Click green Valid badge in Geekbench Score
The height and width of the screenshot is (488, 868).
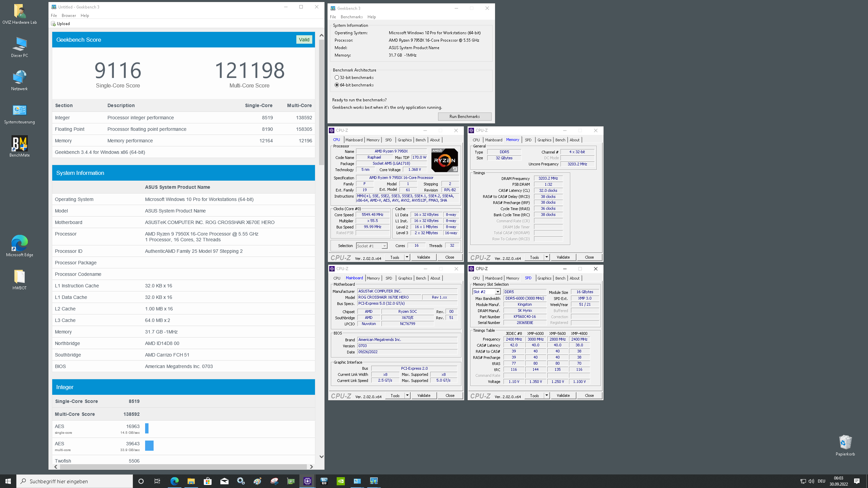pyautogui.click(x=304, y=40)
